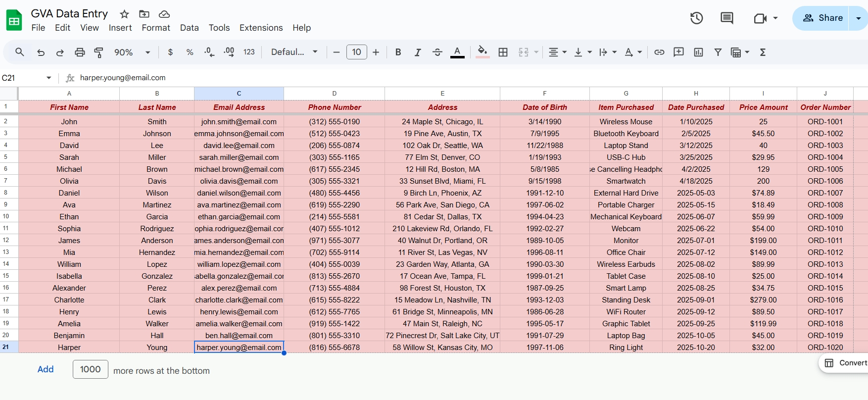The width and height of the screenshot is (868, 400).
Task: Open the Extensions menu
Action: pyautogui.click(x=261, y=28)
